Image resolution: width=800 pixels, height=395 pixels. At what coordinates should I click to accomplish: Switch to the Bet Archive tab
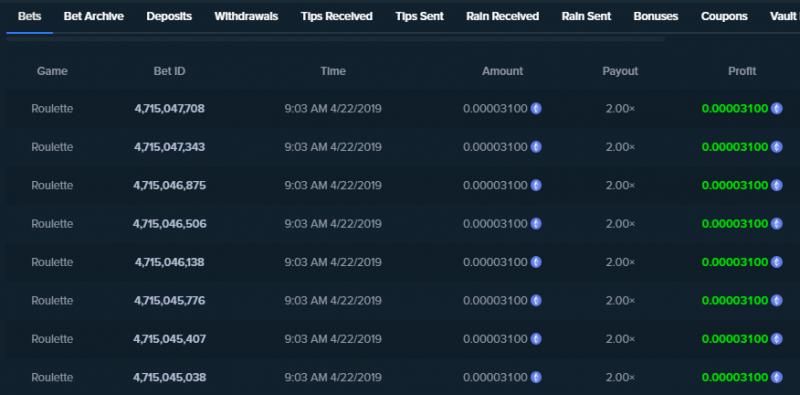click(94, 16)
